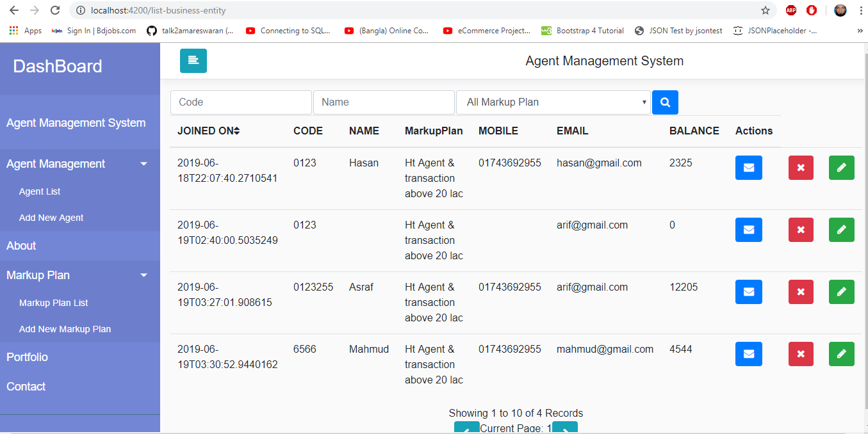Screen dimensions: 868x434
Task: Open the red shield extension icon
Action: point(812,10)
